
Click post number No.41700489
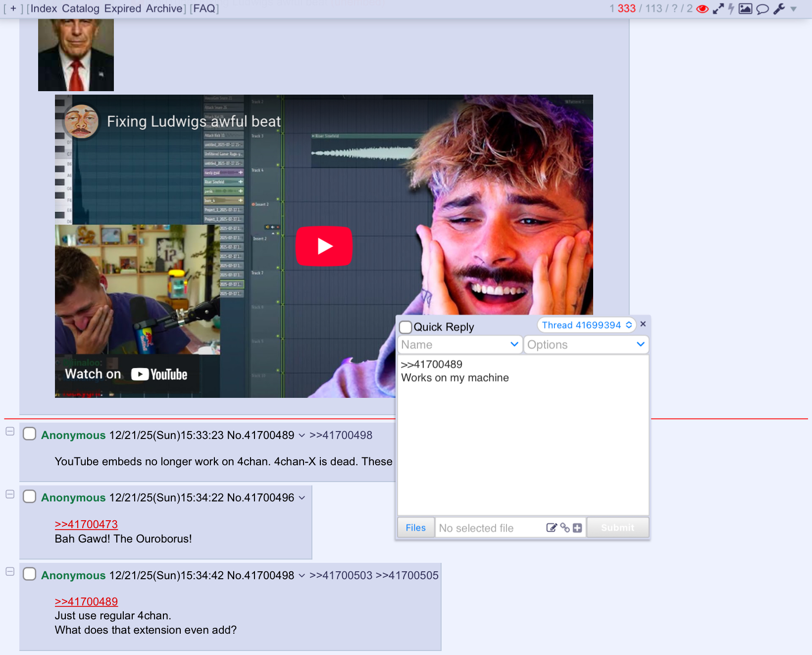click(x=260, y=435)
